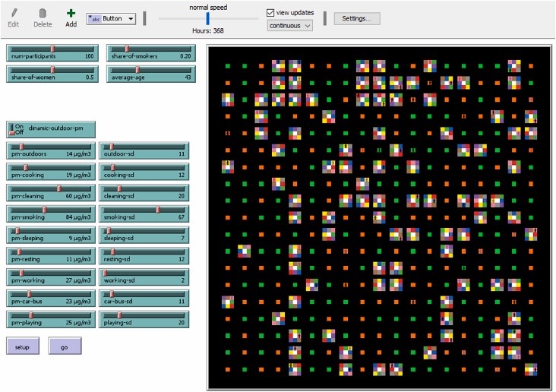Click the pm-cleaning slider
Screen dimensions: 556x392
coord(51,193)
